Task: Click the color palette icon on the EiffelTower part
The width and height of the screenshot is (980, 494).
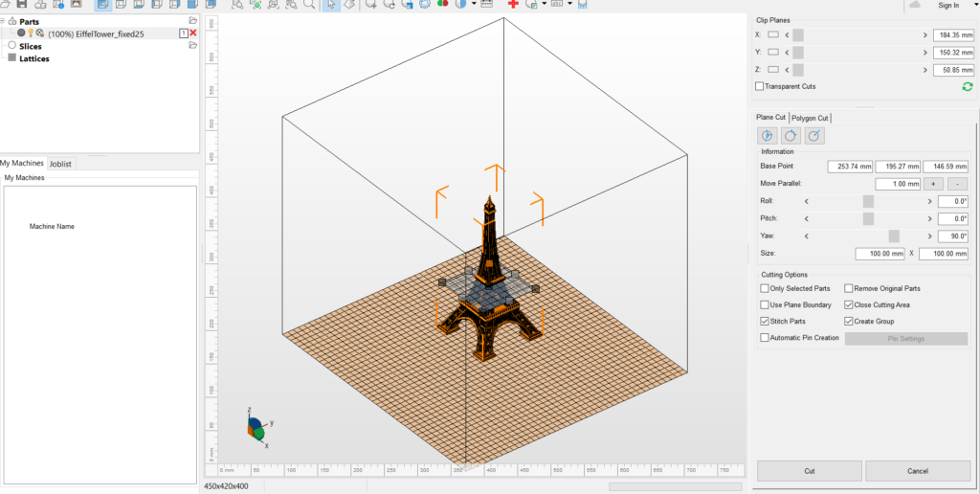Action: click(x=39, y=34)
